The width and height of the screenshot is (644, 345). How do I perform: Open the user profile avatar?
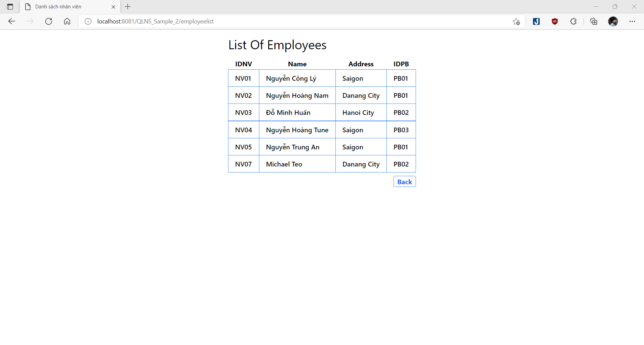(613, 21)
